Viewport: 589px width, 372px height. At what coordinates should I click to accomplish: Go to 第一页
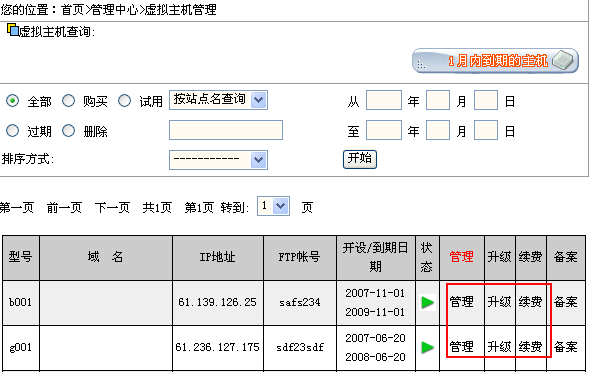pyautogui.click(x=17, y=207)
